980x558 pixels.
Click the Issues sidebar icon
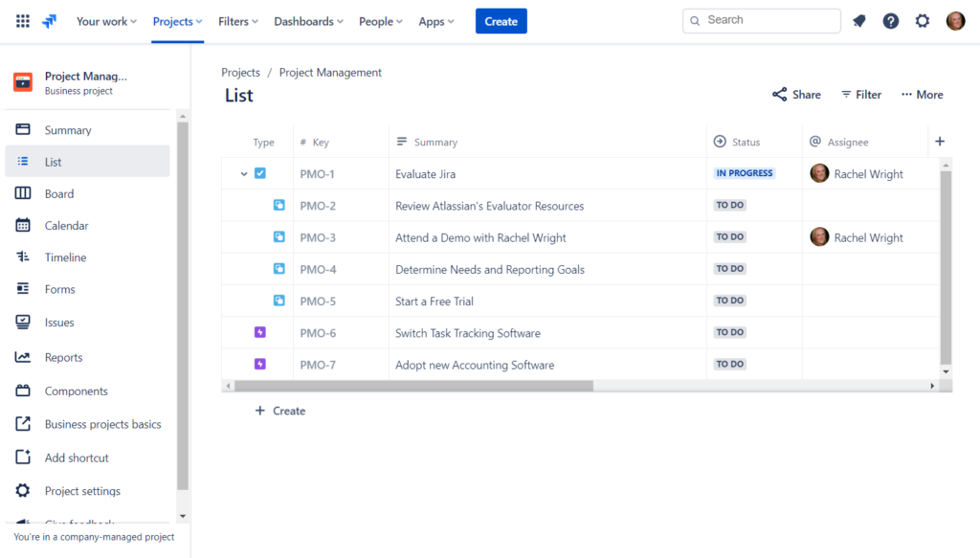[23, 322]
